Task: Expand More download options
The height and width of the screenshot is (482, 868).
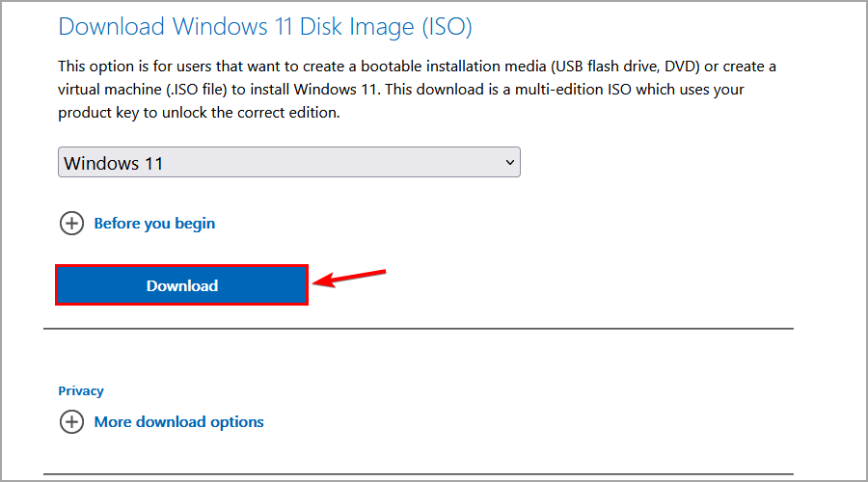Action: 178,422
